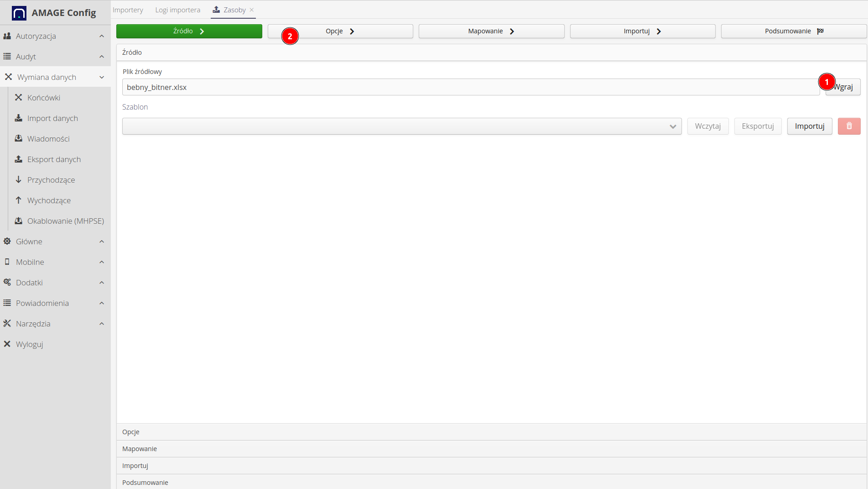Open Eksport danych in the sidebar
This screenshot has width=868, height=489.
(54, 159)
